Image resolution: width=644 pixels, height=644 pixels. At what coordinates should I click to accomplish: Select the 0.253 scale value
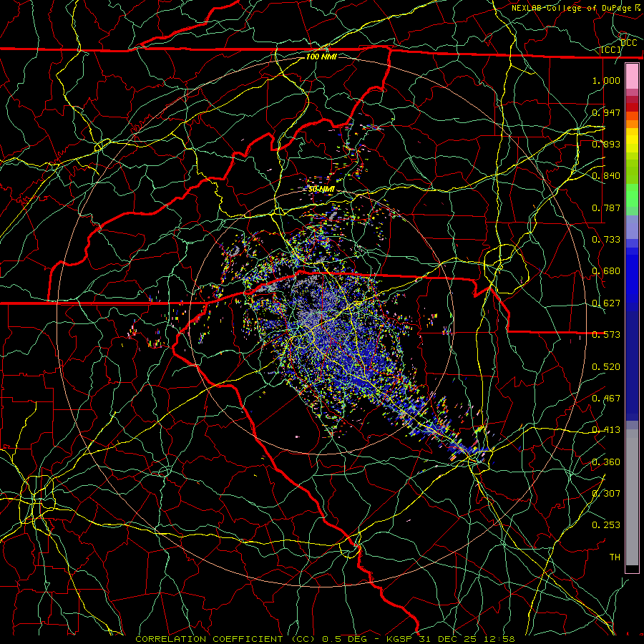pyautogui.click(x=606, y=525)
